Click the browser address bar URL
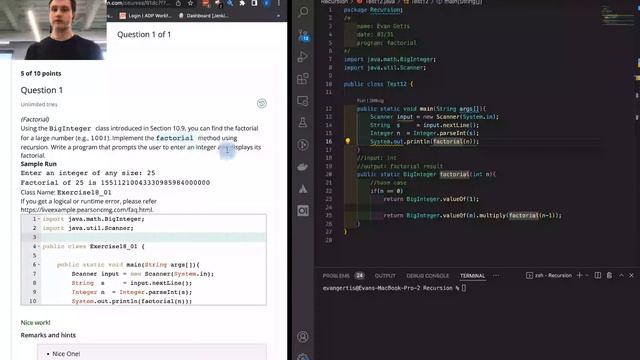 [x=139, y=3]
